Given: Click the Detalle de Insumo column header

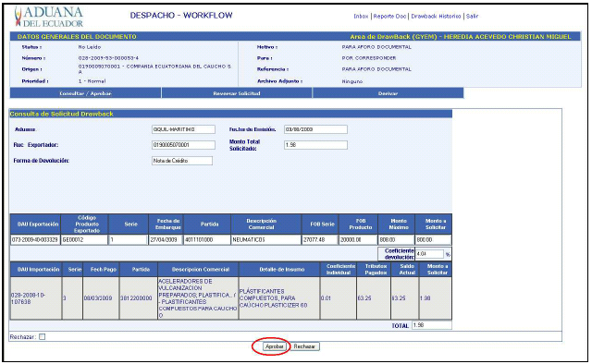Looking at the screenshot, I should point(279,270).
